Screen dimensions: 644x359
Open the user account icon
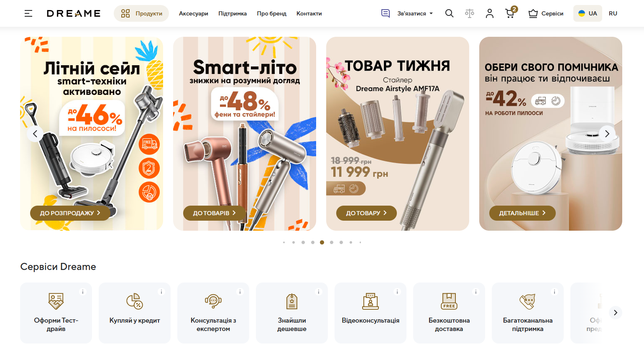click(490, 13)
